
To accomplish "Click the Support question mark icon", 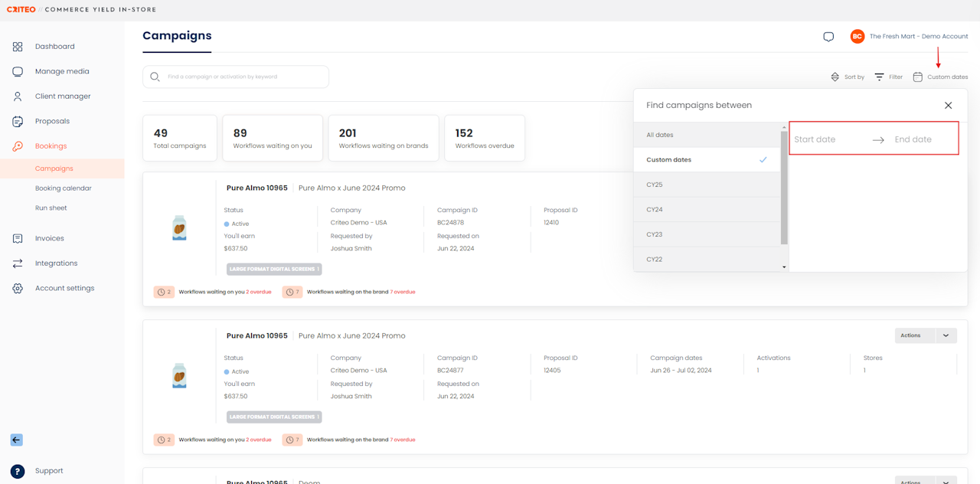I will click(18, 471).
